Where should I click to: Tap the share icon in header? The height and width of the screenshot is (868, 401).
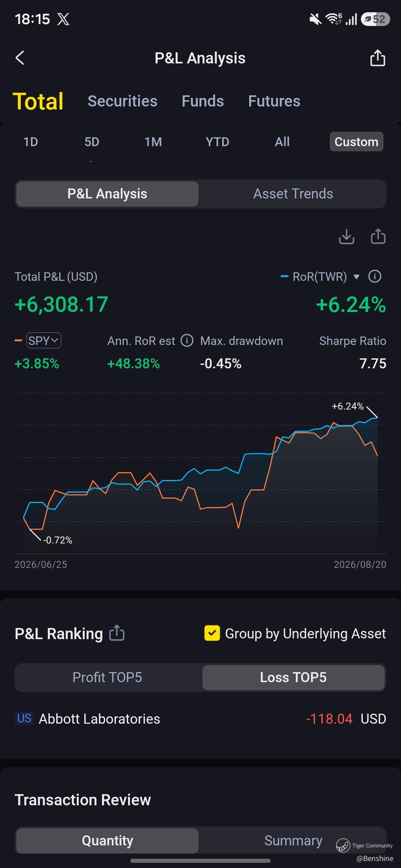(x=378, y=58)
